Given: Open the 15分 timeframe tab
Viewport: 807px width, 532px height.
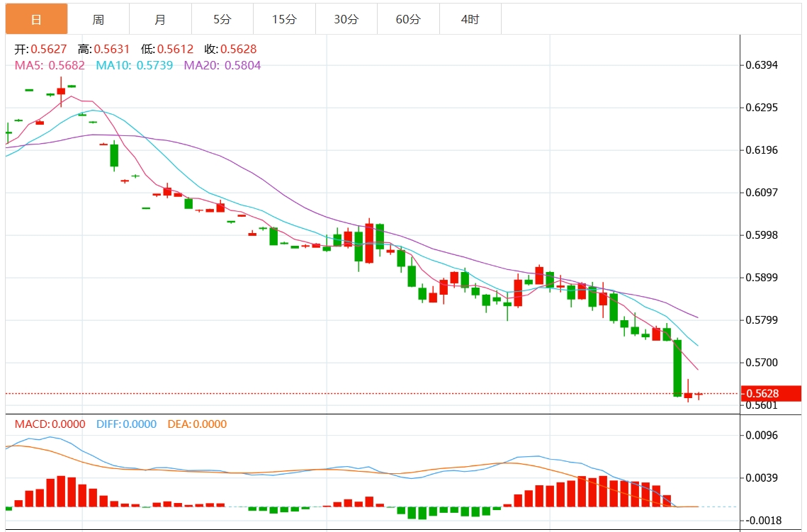Looking at the screenshot, I should pos(285,19).
